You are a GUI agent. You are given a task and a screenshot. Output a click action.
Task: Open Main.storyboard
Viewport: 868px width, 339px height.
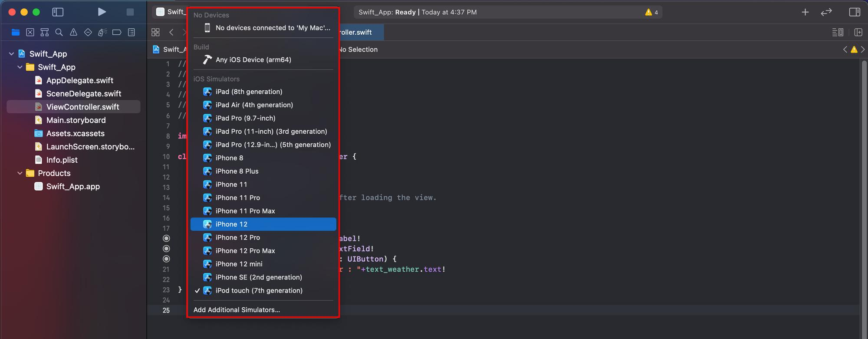(x=76, y=120)
